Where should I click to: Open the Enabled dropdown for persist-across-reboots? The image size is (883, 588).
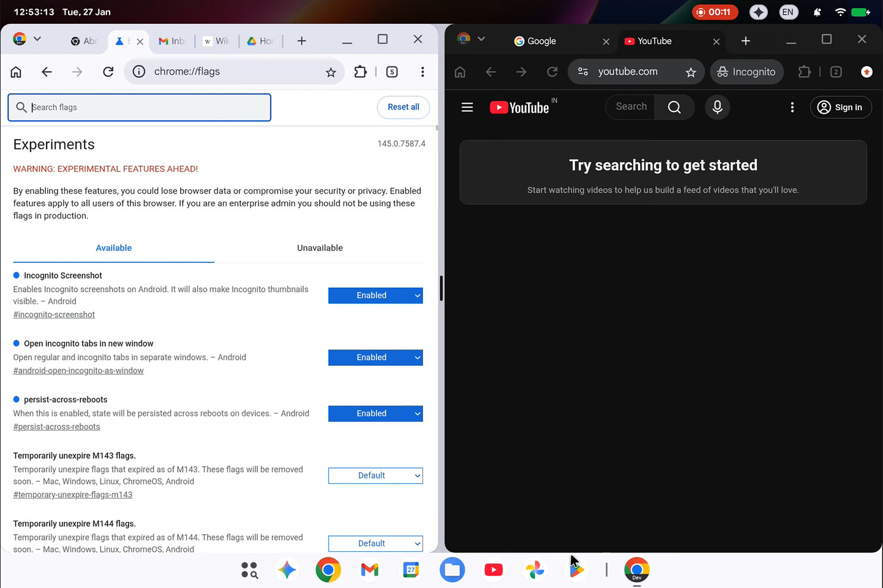(x=375, y=413)
